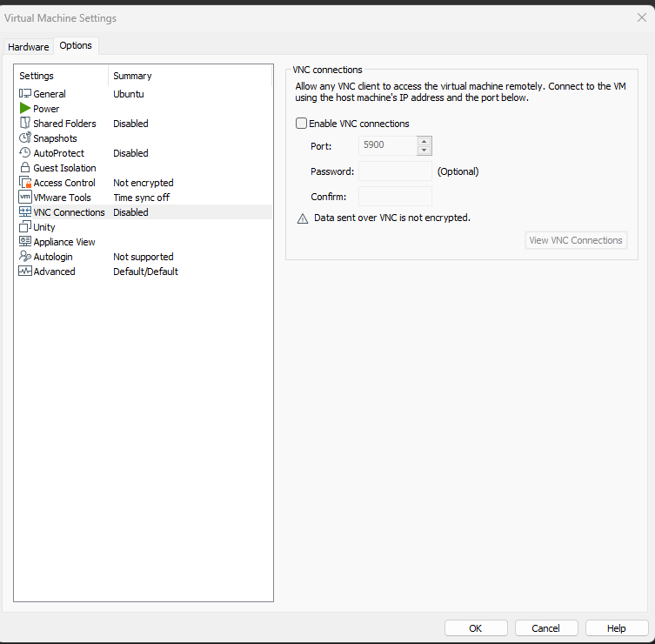Click the 'Enable VNC connections' label text
Image resolution: width=655 pixels, height=644 pixels.
tap(359, 124)
